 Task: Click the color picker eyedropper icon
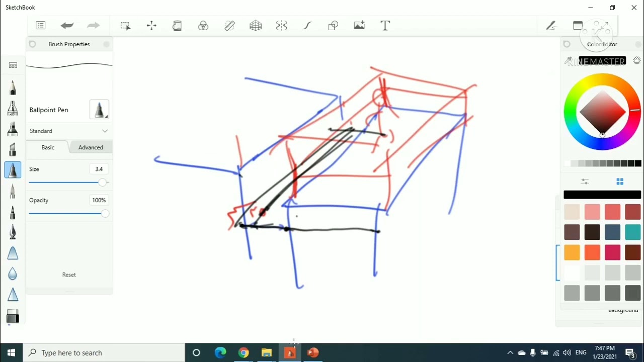coord(568,61)
